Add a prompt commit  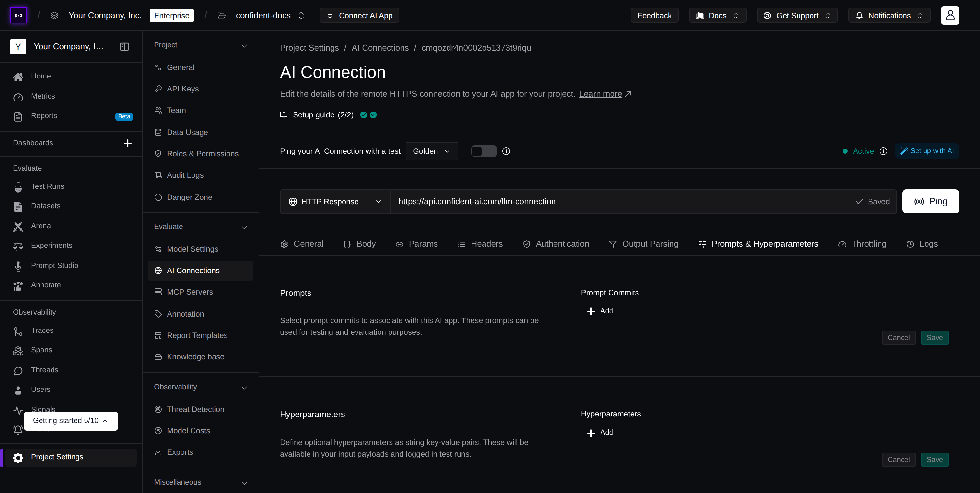(x=600, y=311)
